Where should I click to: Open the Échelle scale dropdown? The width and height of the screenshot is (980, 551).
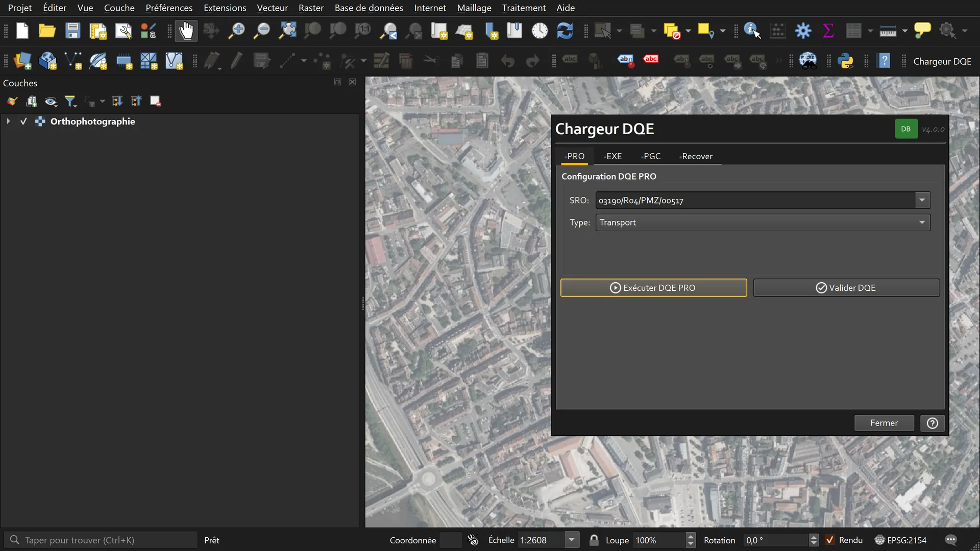[x=572, y=540]
